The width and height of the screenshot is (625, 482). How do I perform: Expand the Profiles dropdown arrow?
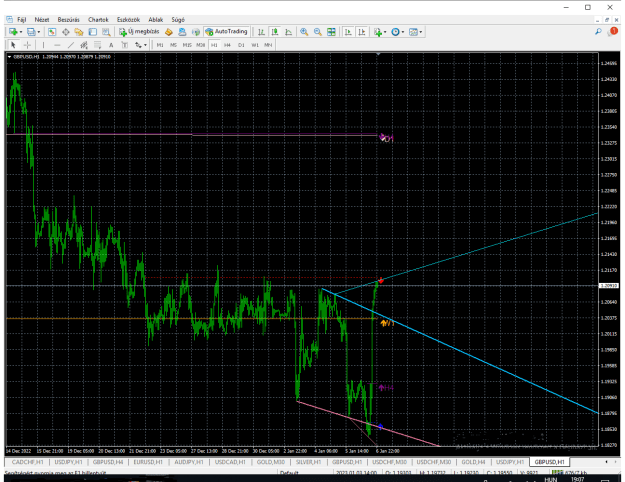(39, 32)
